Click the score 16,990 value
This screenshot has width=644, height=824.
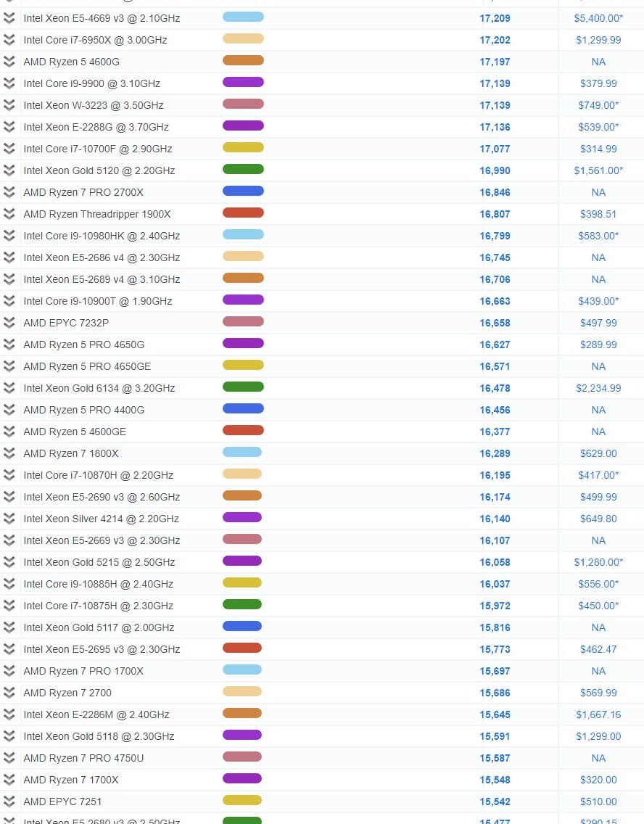tap(495, 170)
